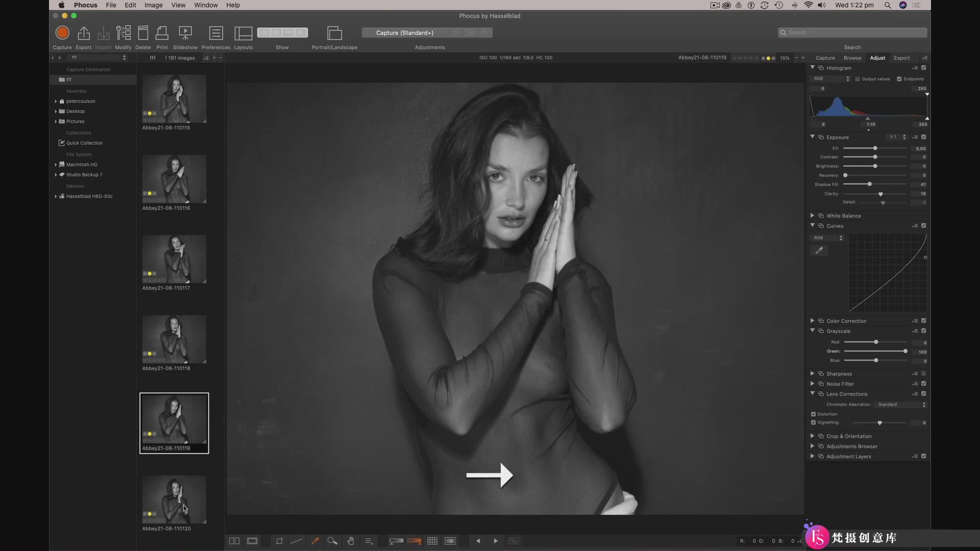Open the File menu
Screen dimensions: 980x551
pos(111,5)
